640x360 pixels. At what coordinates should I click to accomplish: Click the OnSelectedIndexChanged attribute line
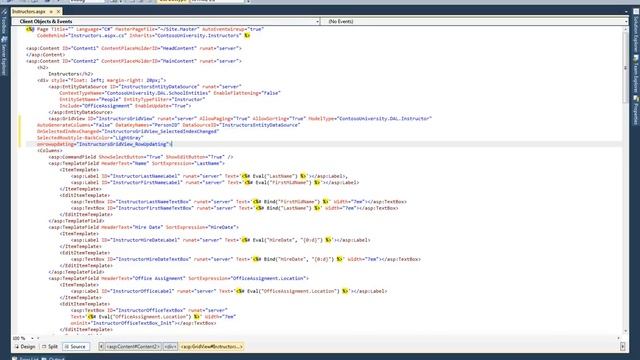click(128, 131)
